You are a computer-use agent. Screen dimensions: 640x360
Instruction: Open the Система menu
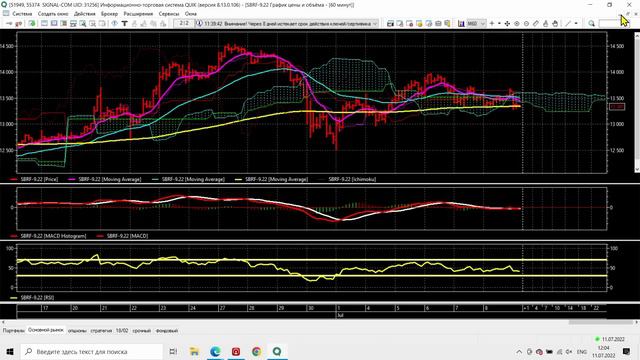(x=22, y=14)
